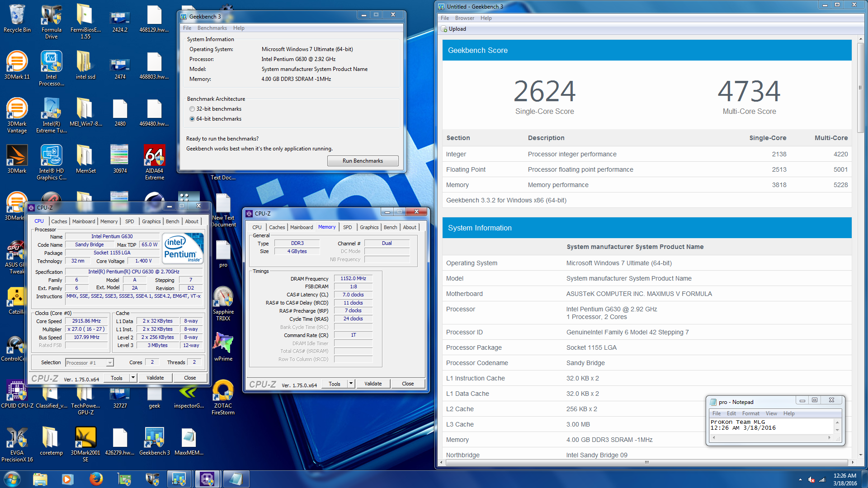Launch 3DMark2001 SE desktop icon
This screenshot has width=868, height=488.
click(x=85, y=444)
